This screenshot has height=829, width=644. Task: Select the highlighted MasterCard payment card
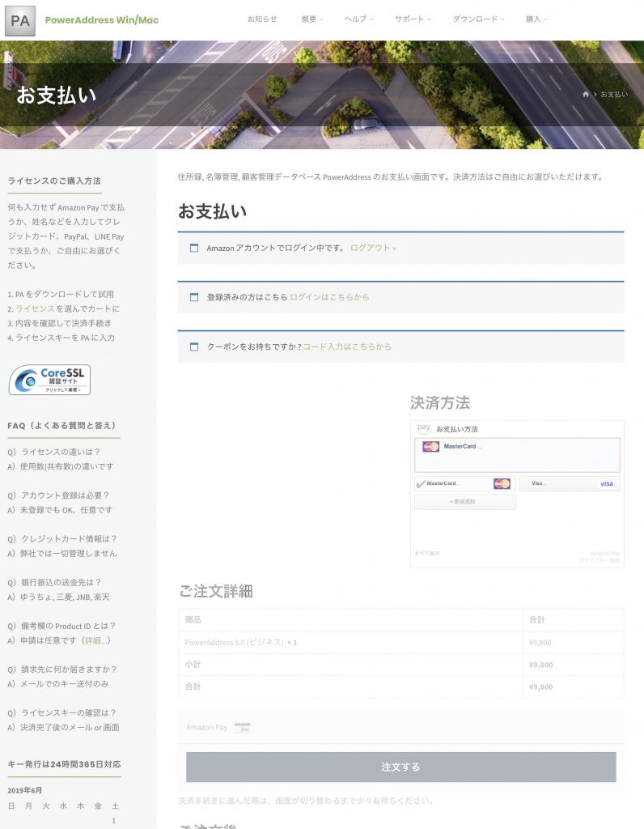(x=517, y=455)
